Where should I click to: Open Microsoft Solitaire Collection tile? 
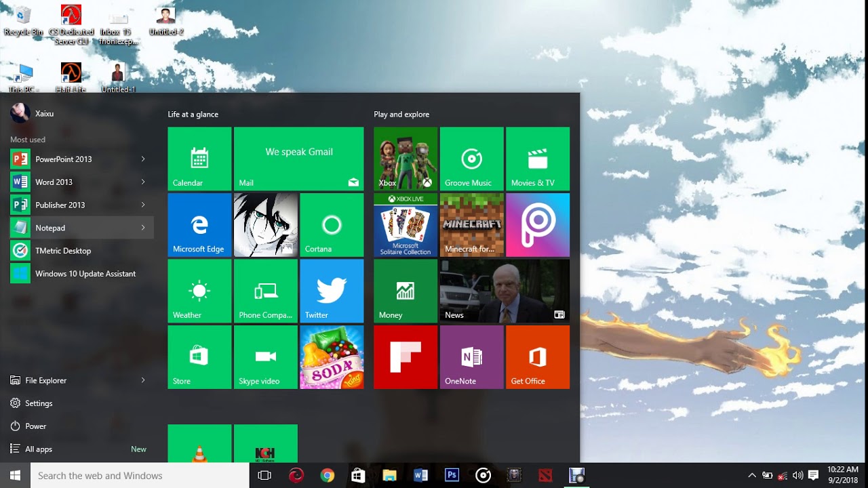pos(406,225)
